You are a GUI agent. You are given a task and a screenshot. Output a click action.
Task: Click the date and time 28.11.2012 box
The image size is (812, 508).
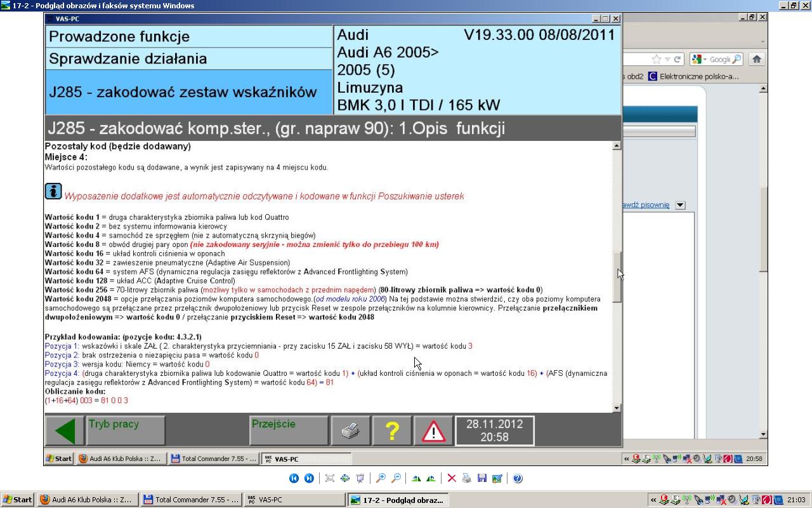click(494, 431)
